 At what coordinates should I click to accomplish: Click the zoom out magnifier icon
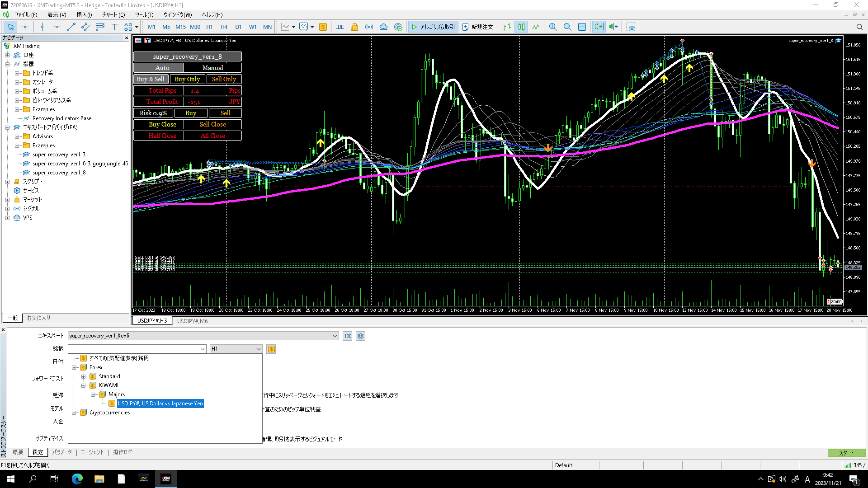(x=567, y=27)
